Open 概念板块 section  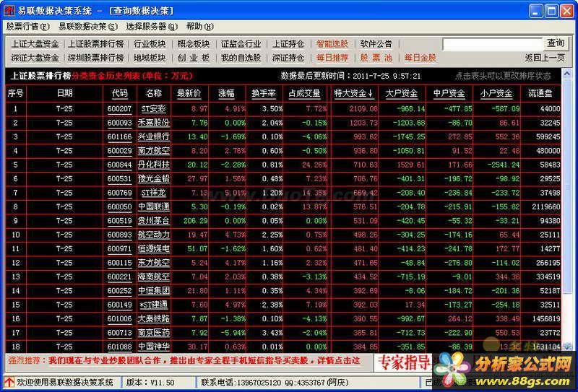(194, 44)
